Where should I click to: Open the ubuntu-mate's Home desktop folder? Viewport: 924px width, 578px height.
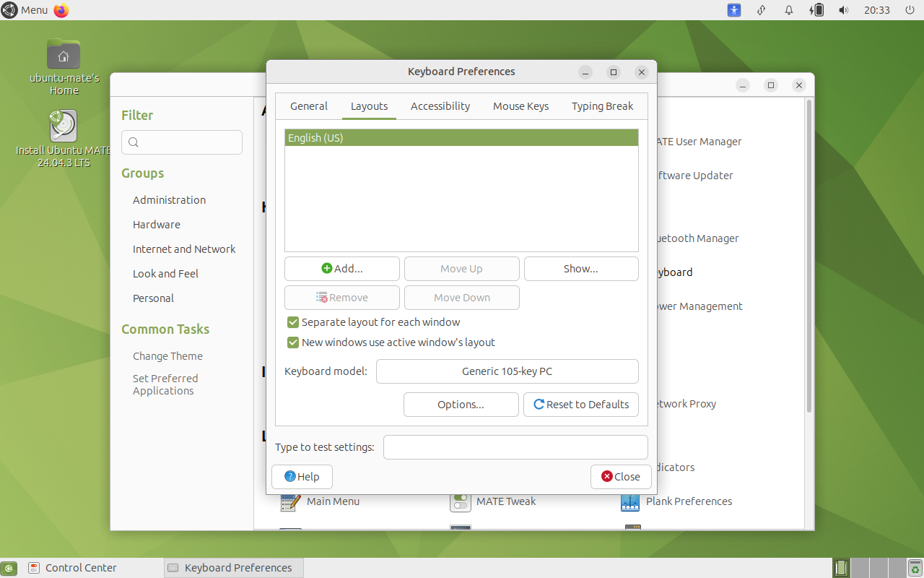(64, 56)
